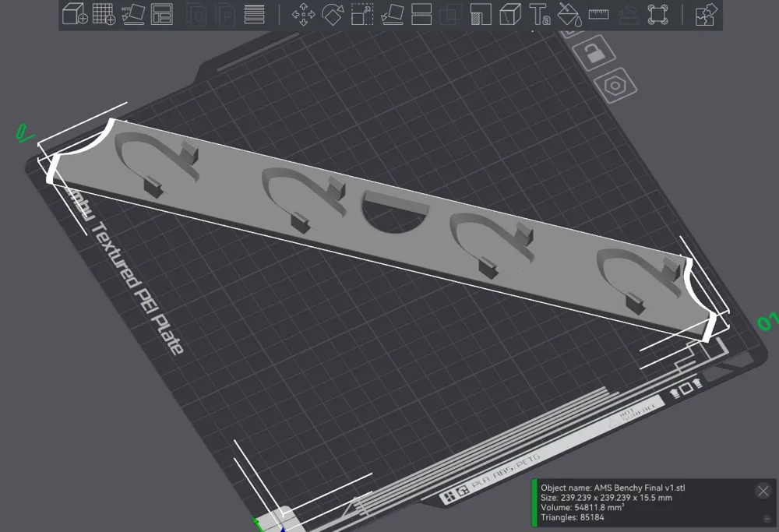Collapse the object info panel with the minus icon
779x532 pixels.
tap(767, 519)
